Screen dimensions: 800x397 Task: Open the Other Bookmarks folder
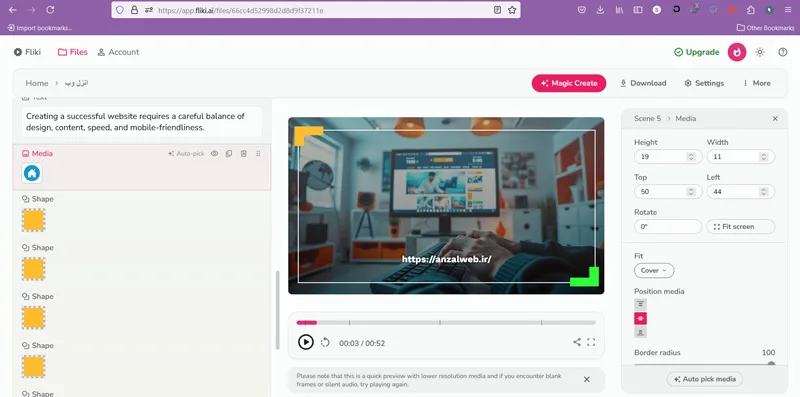tap(765, 28)
